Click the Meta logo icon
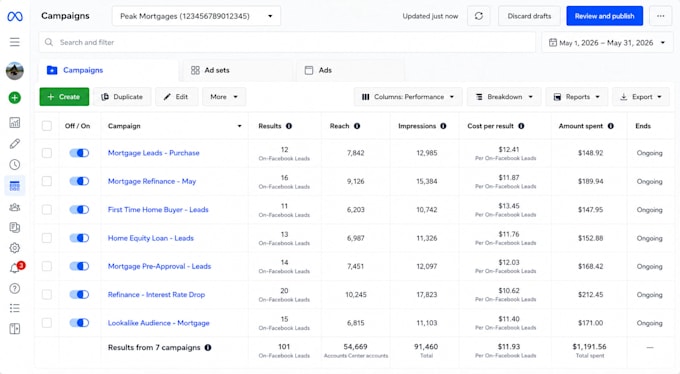 click(x=15, y=16)
